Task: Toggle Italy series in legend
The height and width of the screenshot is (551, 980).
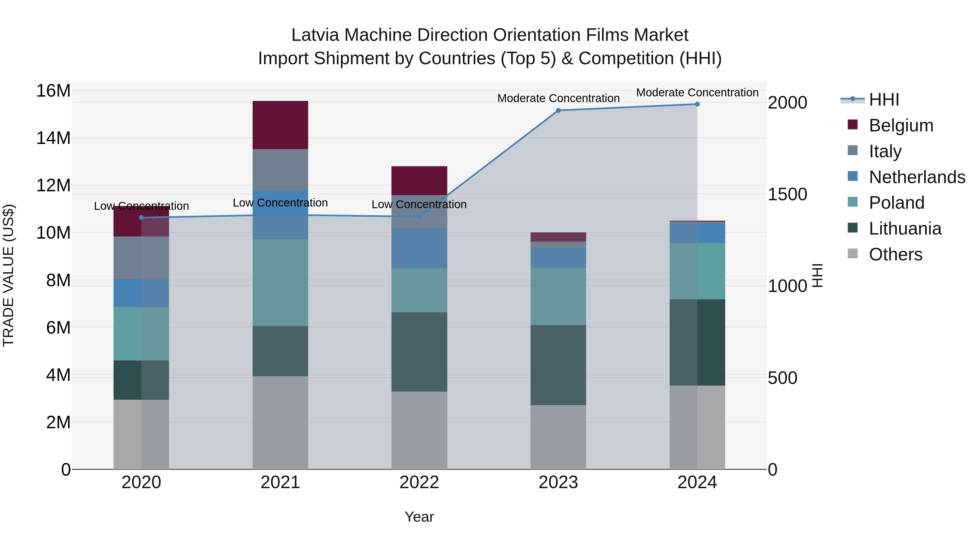Action: pos(875,151)
